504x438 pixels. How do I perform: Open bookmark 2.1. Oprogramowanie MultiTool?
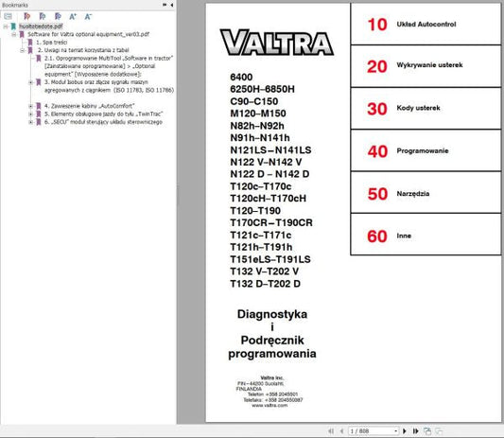(x=109, y=66)
